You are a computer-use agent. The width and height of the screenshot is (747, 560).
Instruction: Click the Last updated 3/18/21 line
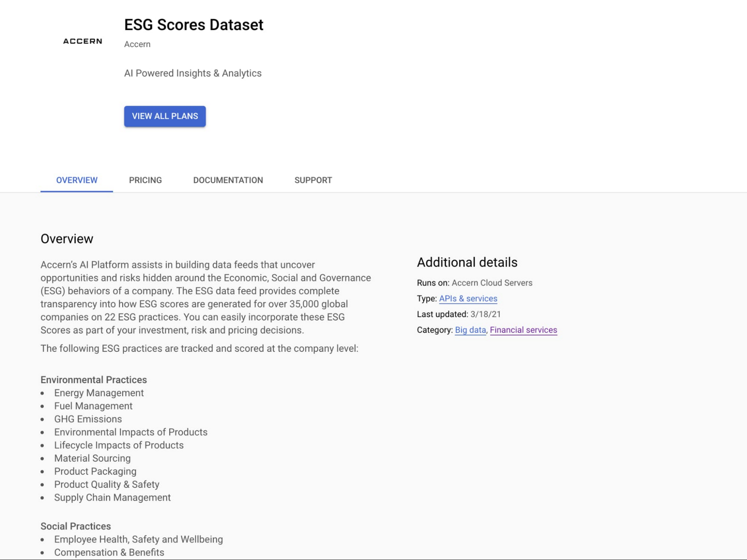(x=459, y=314)
